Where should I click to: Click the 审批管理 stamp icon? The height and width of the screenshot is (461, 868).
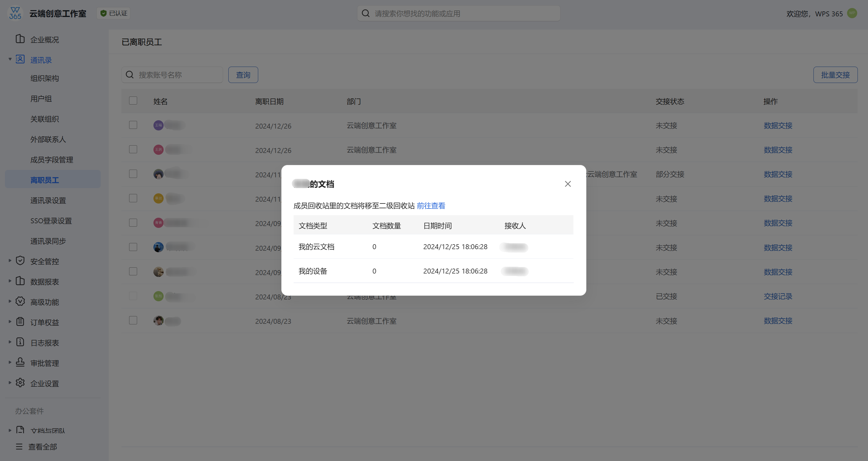(x=20, y=363)
